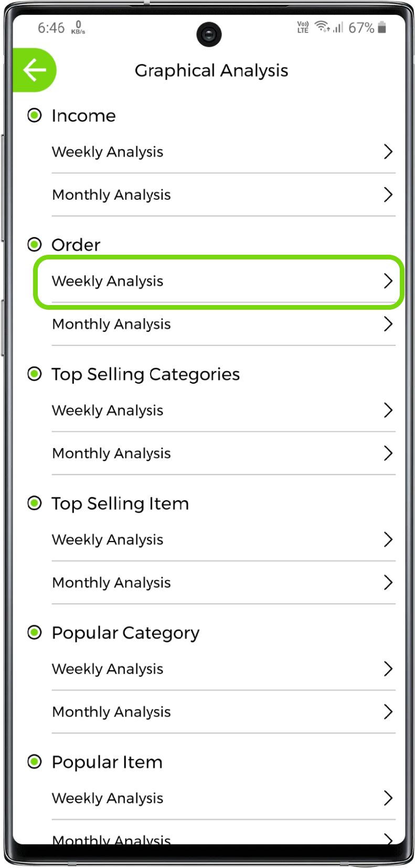Open Income Monthly Analysis entry

point(111,195)
